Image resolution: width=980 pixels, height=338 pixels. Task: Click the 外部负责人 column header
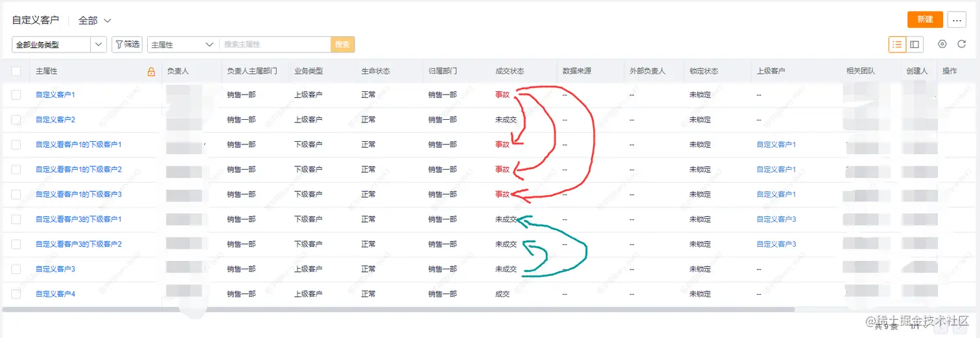[647, 71]
